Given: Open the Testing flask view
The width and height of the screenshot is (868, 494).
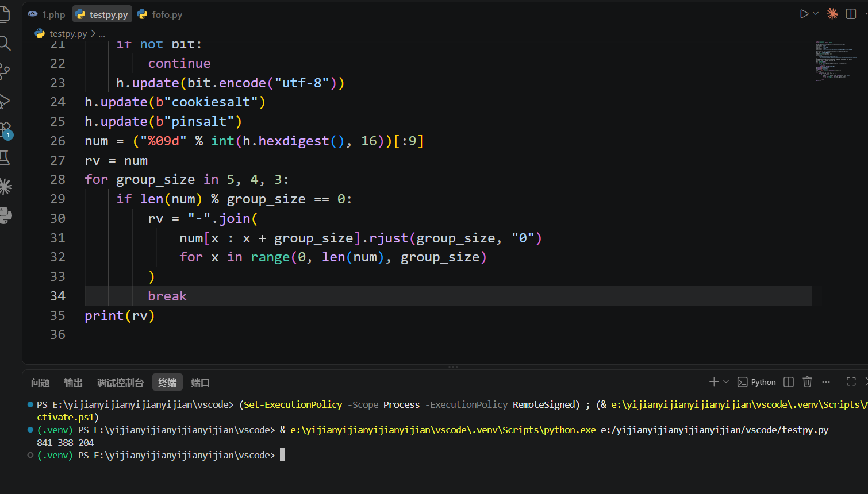Looking at the screenshot, I should click(x=5, y=158).
